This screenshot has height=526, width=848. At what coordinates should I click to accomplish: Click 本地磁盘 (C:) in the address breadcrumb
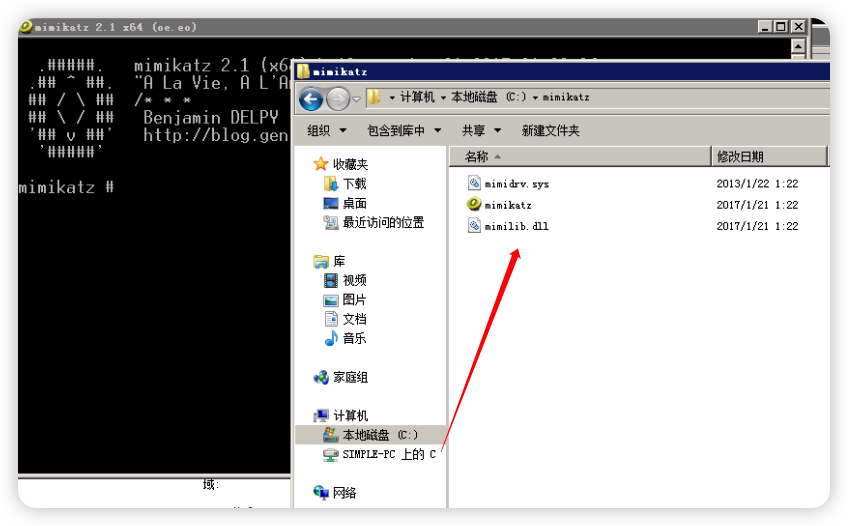(x=488, y=97)
